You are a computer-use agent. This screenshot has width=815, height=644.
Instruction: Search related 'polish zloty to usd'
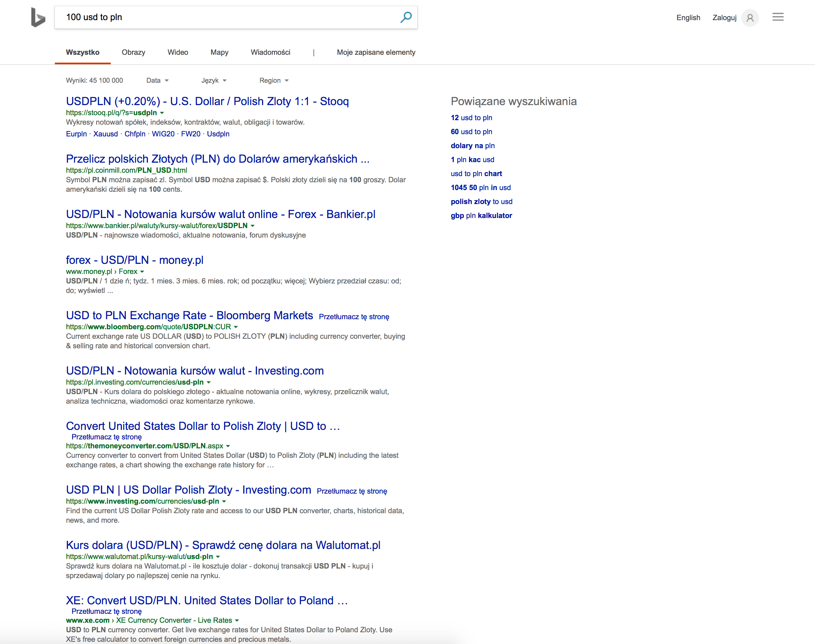[x=481, y=201]
